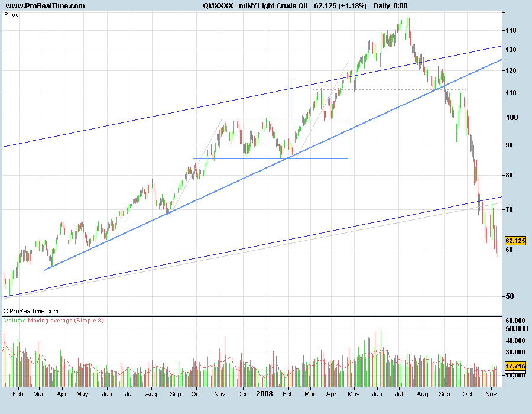Select the light blue vertical measure marker above 100
The width and height of the screenshot is (532, 414).
coord(291,98)
